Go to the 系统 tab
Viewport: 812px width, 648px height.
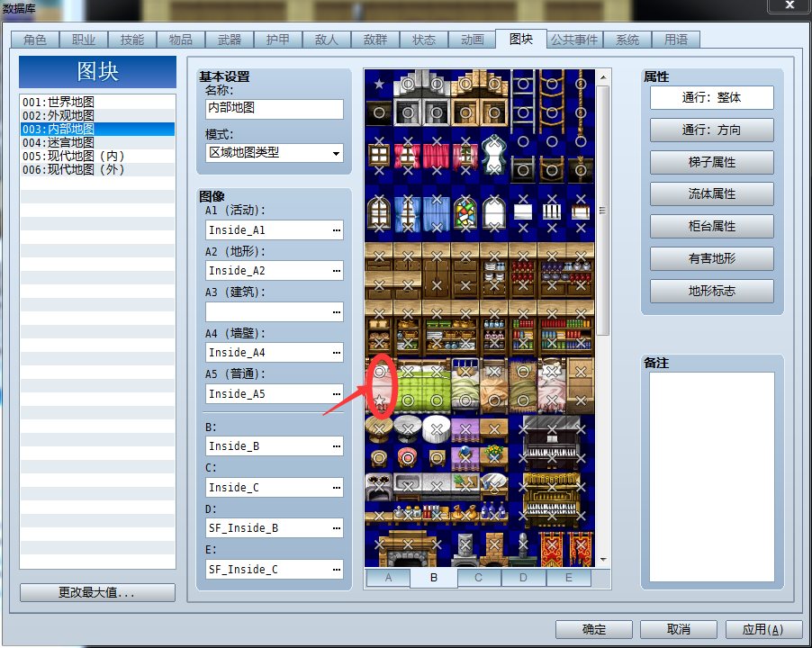(x=627, y=40)
